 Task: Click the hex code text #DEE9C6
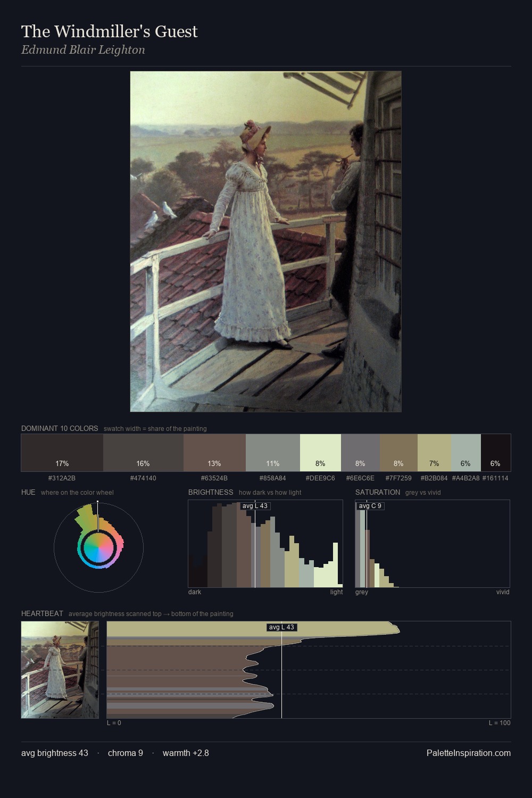pos(320,478)
